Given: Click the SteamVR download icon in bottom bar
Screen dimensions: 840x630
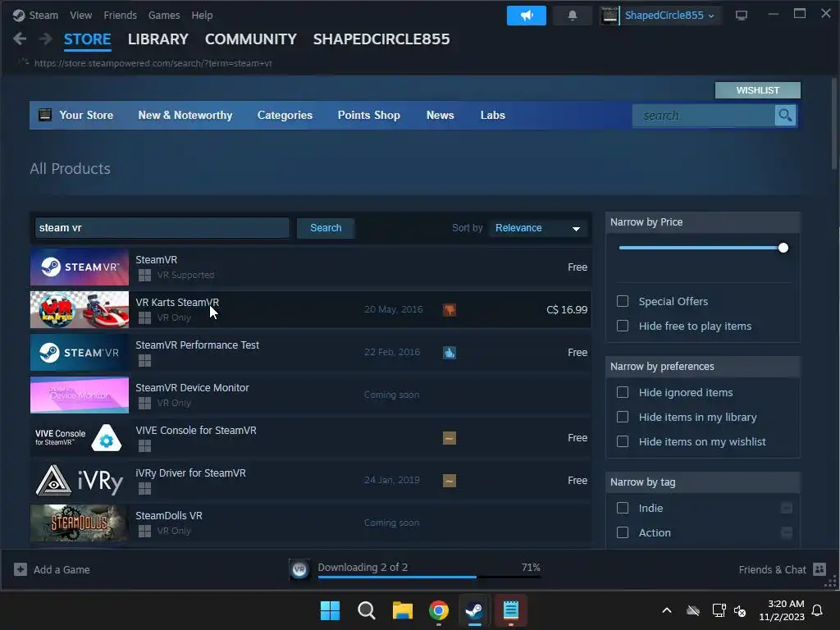Looking at the screenshot, I should [x=299, y=569].
